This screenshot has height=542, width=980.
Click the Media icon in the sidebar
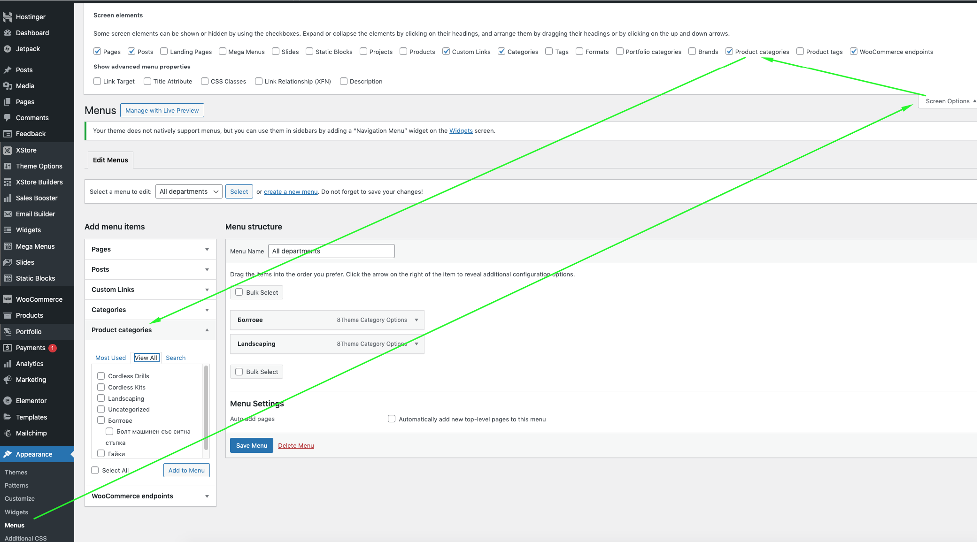[8, 86]
